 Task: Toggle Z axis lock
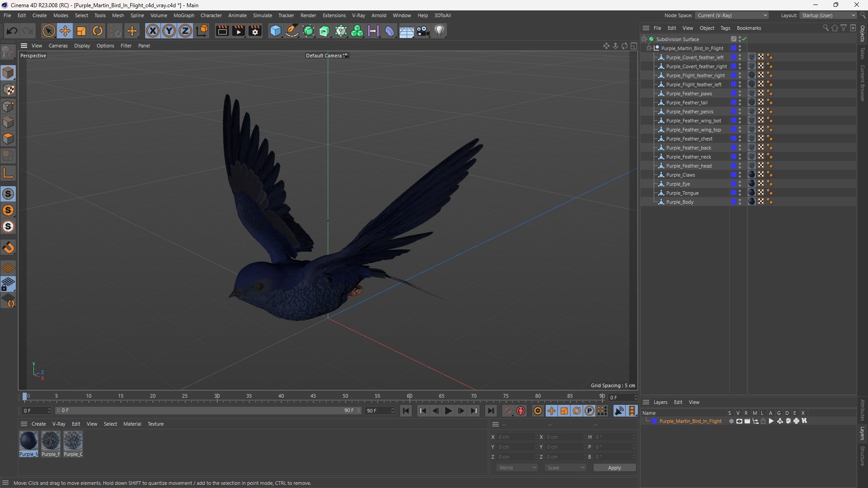coord(185,31)
